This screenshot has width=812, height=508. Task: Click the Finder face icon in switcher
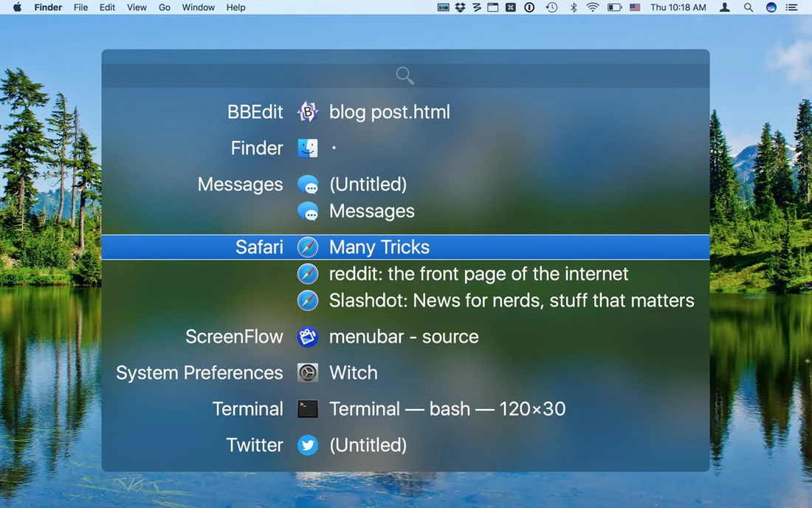pyautogui.click(x=308, y=148)
